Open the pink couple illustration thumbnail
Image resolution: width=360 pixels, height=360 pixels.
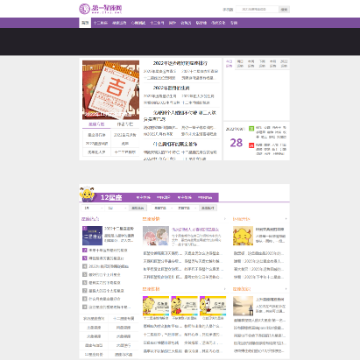tap(156, 236)
